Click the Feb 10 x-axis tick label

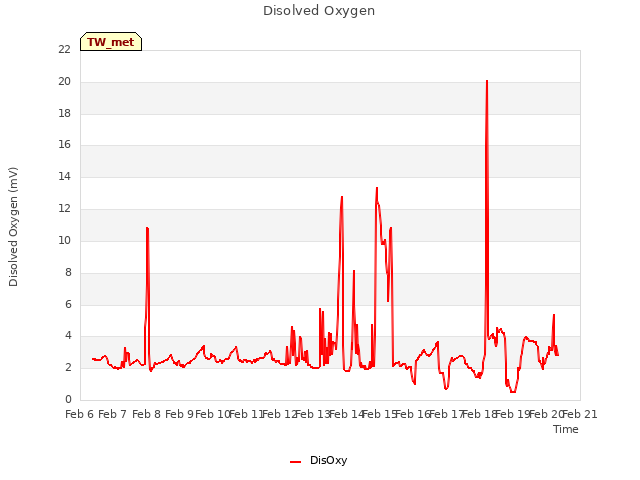213,414
